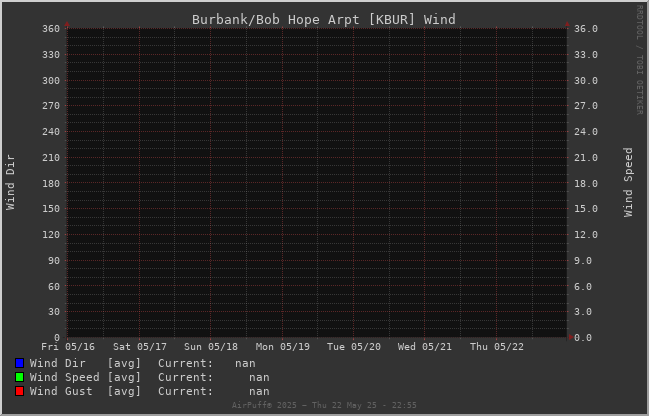Screen dimensions: 649x416
Task: Click the 0.0 value on right axis
Action: pyautogui.click(x=583, y=338)
